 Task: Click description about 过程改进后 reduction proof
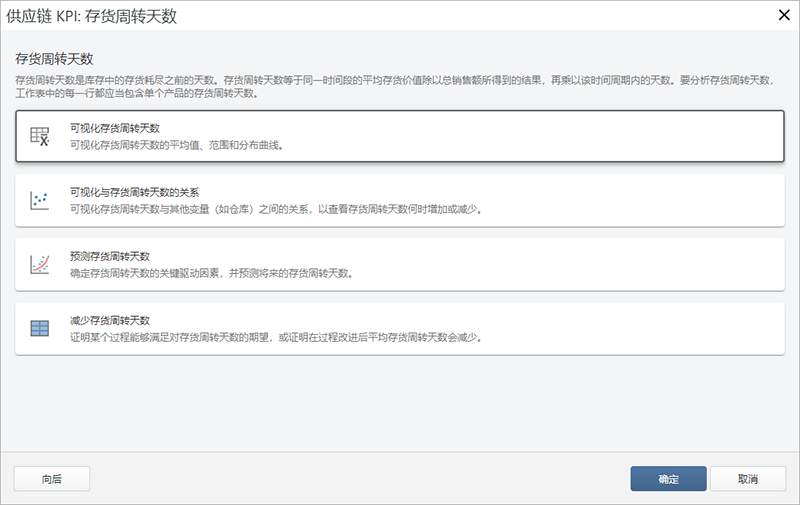(276, 337)
